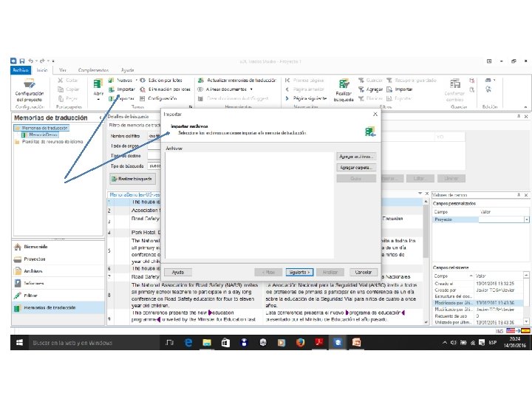Open the Abrir dropdown arrow

tap(98, 100)
